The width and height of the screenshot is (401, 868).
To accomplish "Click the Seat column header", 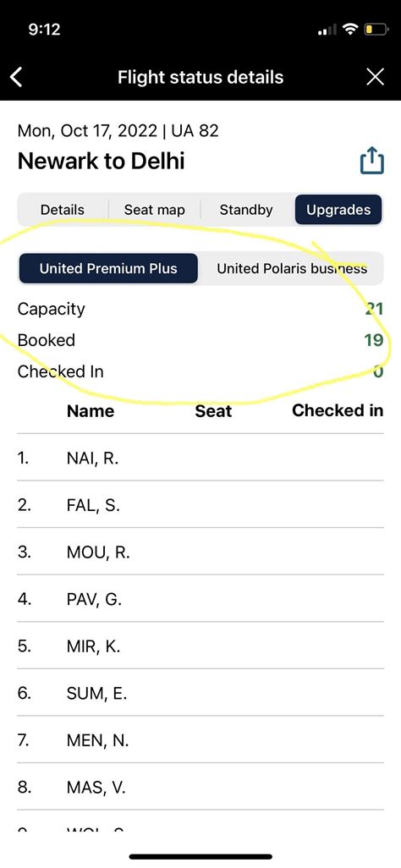I will click(x=213, y=411).
